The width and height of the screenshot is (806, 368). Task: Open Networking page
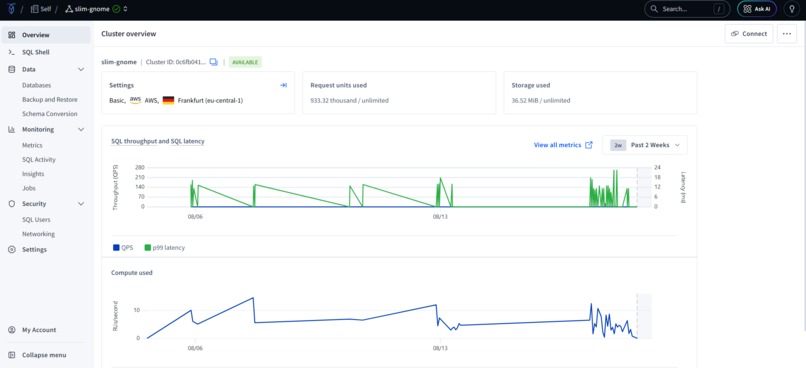[39, 234]
